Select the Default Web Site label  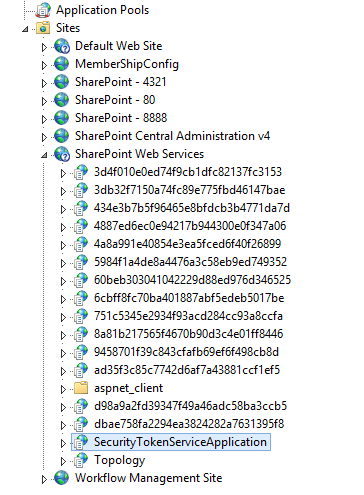119,46
